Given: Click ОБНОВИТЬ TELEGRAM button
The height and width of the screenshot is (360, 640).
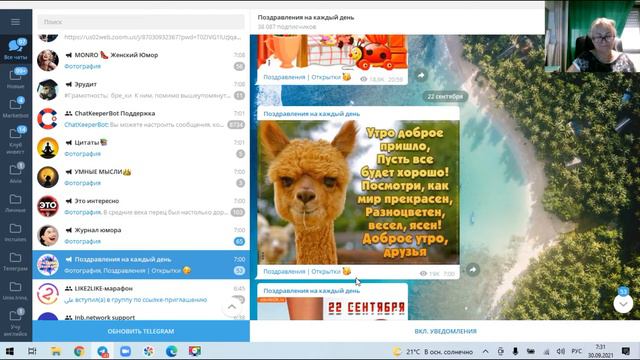Looking at the screenshot, I should 141,331.
